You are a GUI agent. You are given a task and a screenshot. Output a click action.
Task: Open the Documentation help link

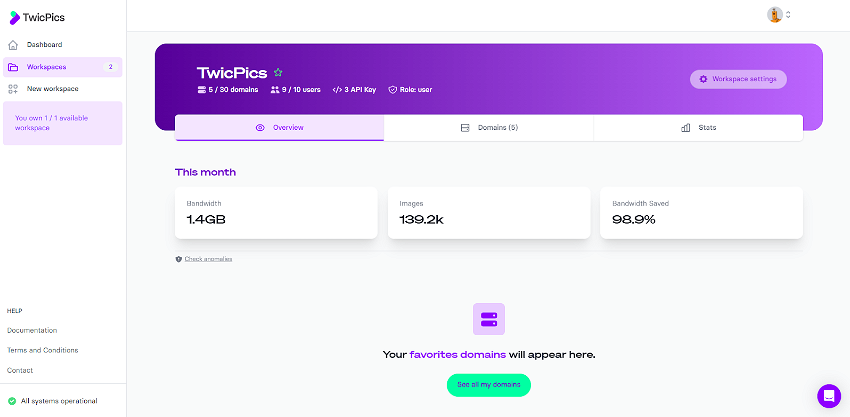[x=32, y=330]
